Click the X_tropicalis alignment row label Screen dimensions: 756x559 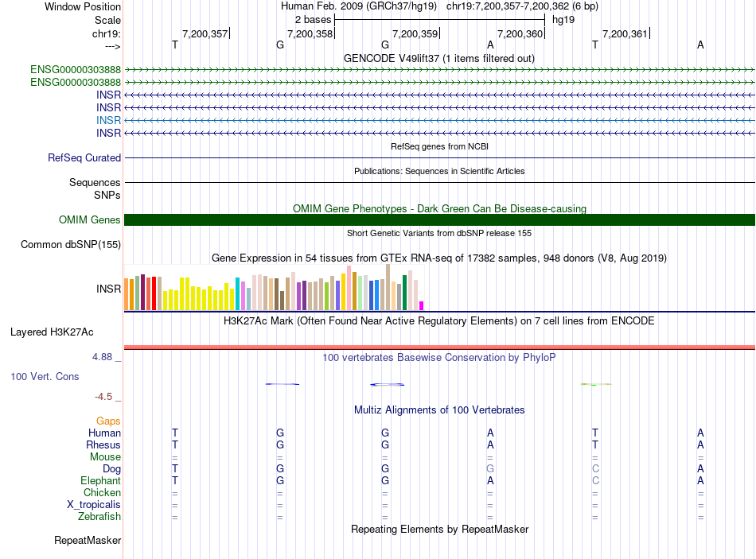tap(94, 505)
